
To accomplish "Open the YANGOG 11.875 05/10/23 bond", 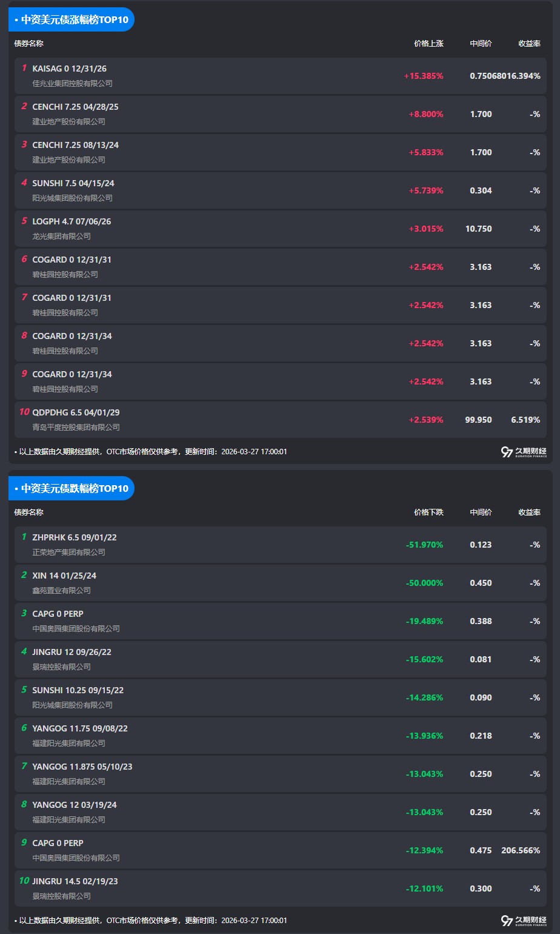I will tap(82, 767).
